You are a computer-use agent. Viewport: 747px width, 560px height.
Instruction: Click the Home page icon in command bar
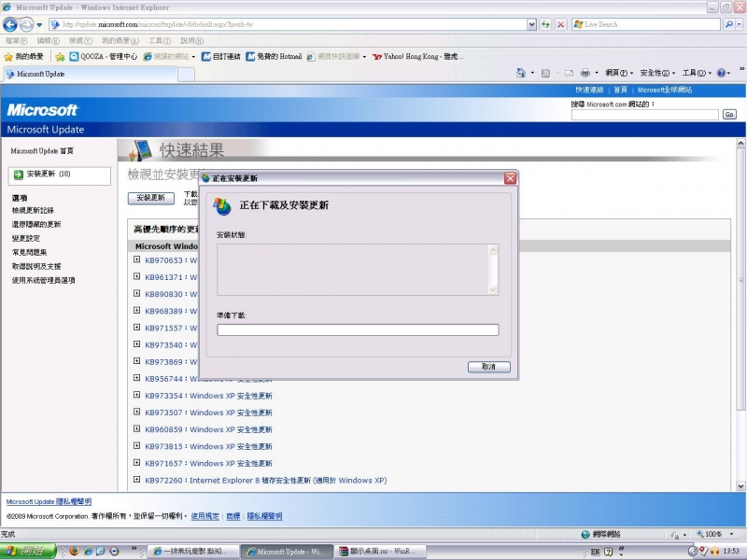tap(521, 73)
